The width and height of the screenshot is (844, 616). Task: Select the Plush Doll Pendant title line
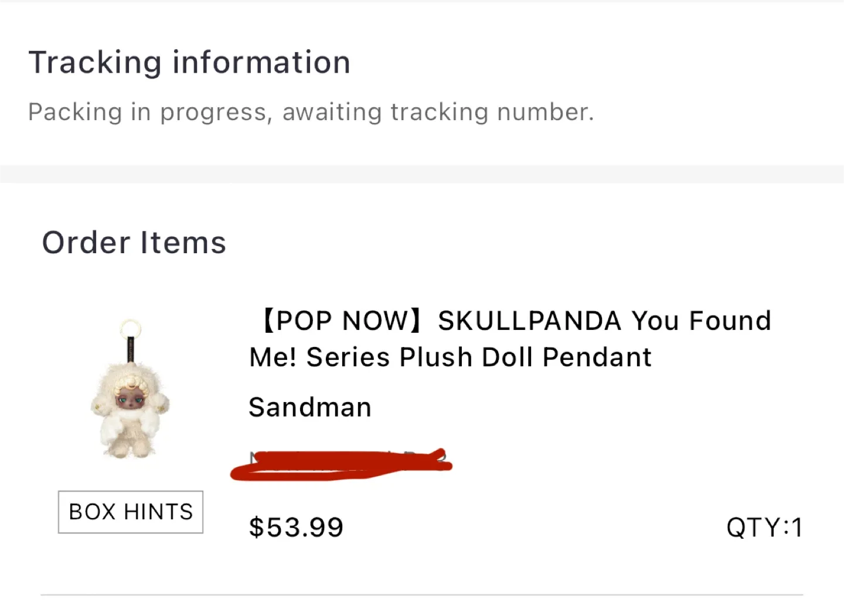(x=450, y=356)
